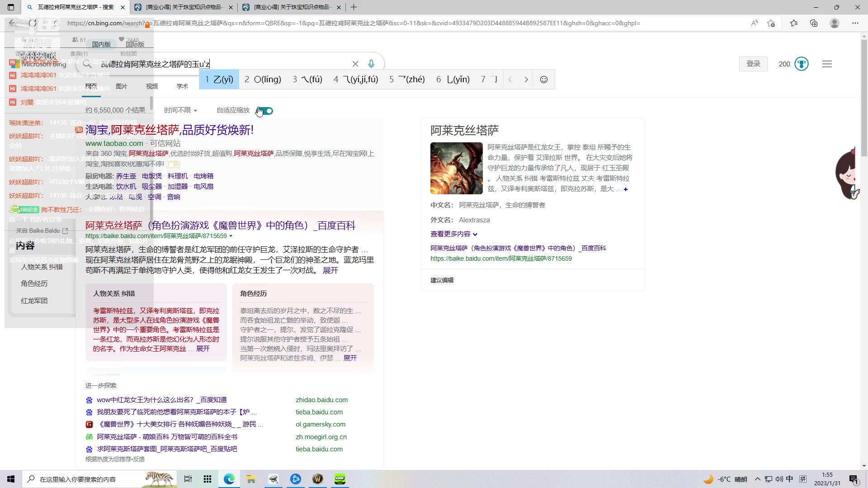Expand the main Baike snippet 展开
This screenshot has height=488, width=868.
click(330, 270)
